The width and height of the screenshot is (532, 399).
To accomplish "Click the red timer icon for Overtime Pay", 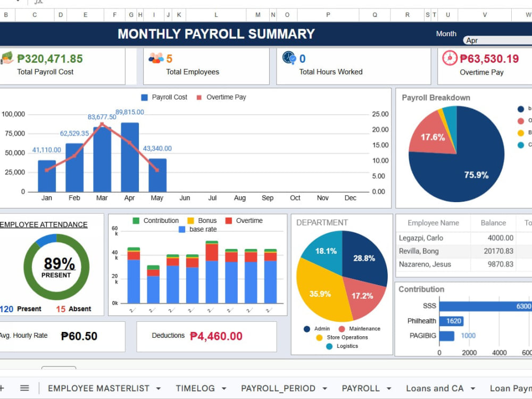I will coord(450,58).
